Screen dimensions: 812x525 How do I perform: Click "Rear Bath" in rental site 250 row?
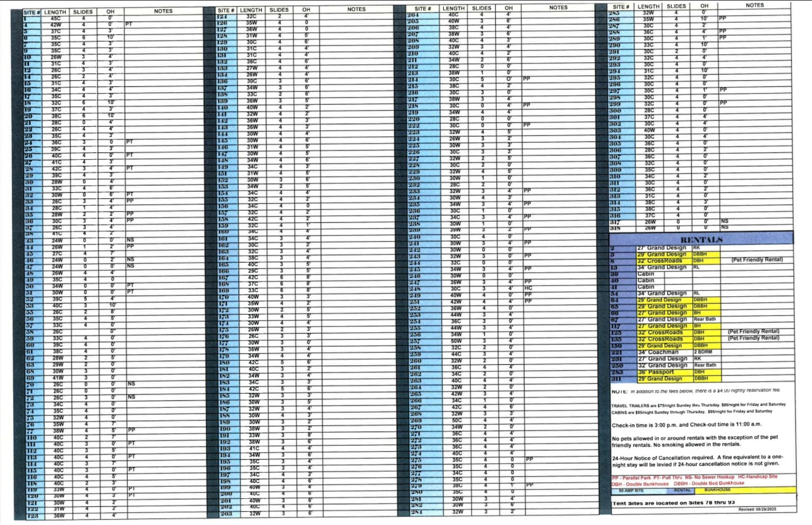[x=705, y=365]
